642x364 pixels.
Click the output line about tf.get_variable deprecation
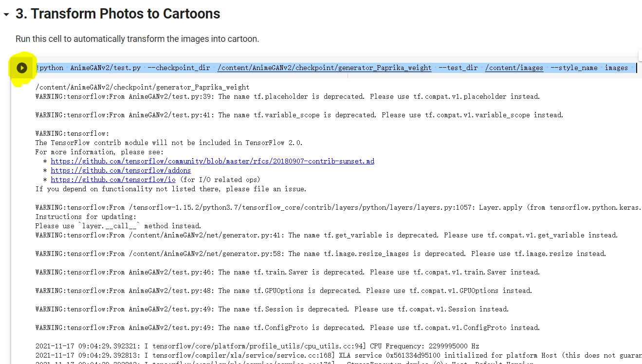[327, 235]
